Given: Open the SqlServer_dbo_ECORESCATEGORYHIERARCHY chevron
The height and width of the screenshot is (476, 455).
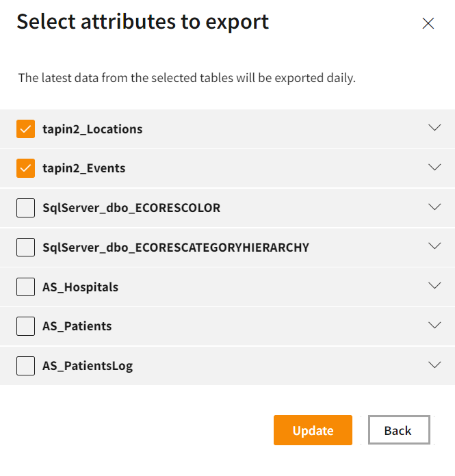Looking at the screenshot, I should coord(434,246).
